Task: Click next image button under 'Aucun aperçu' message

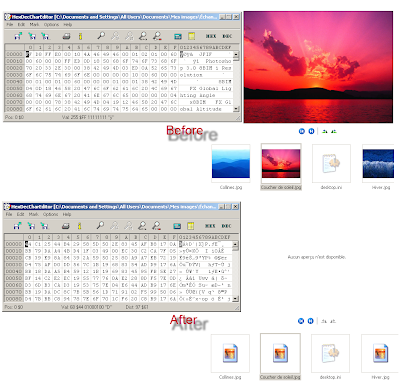Action: 310,321
